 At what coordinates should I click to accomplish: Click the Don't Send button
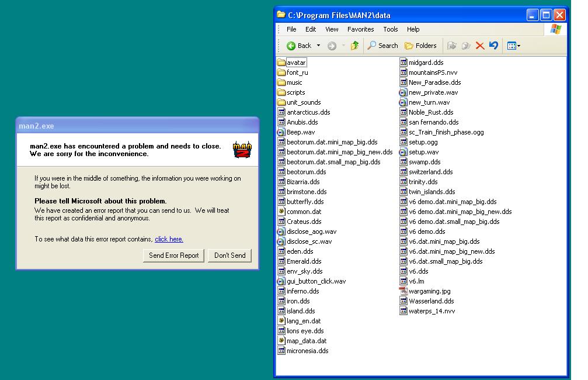(x=230, y=255)
